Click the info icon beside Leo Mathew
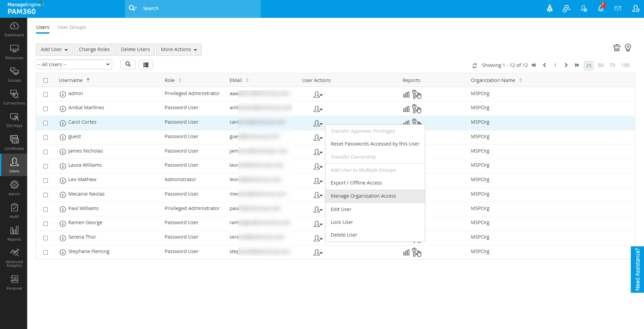 [x=62, y=180]
